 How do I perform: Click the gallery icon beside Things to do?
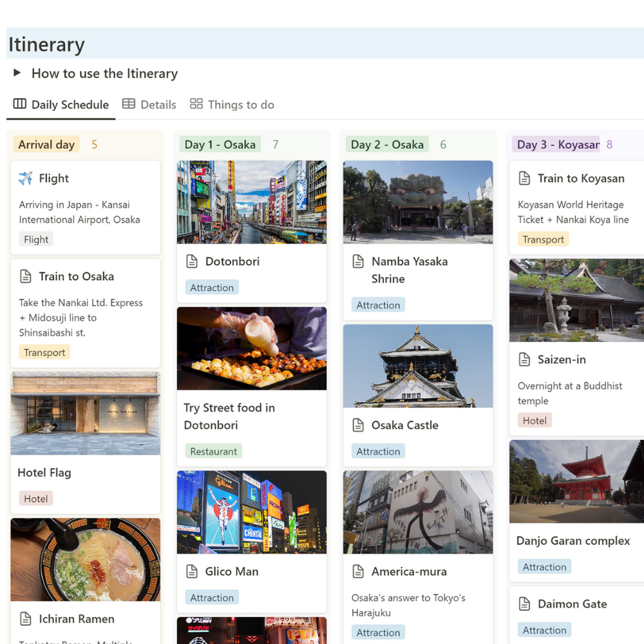click(196, 104)
